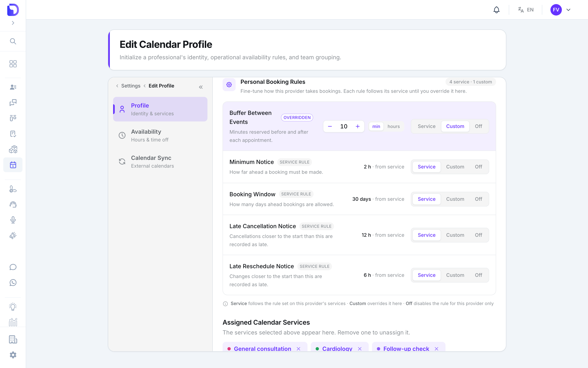Open the WhatsApp sidebar icon
588x368 pixels.
click(13, 283)
